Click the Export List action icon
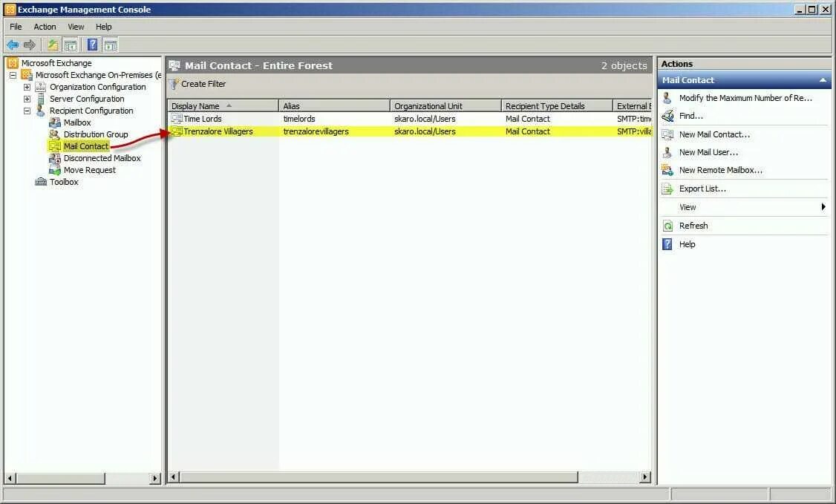This screenshot has width=836, height=504. 667,189
